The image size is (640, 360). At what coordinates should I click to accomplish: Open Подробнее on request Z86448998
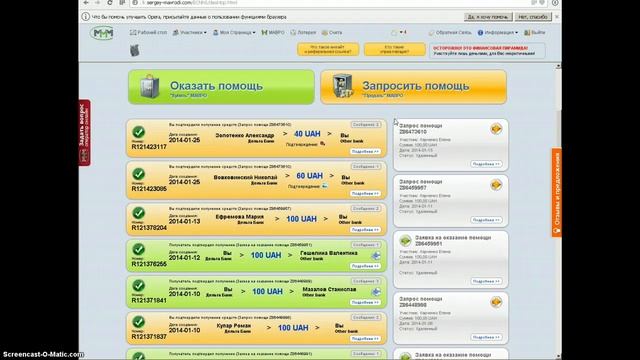[x=486, y=338]
